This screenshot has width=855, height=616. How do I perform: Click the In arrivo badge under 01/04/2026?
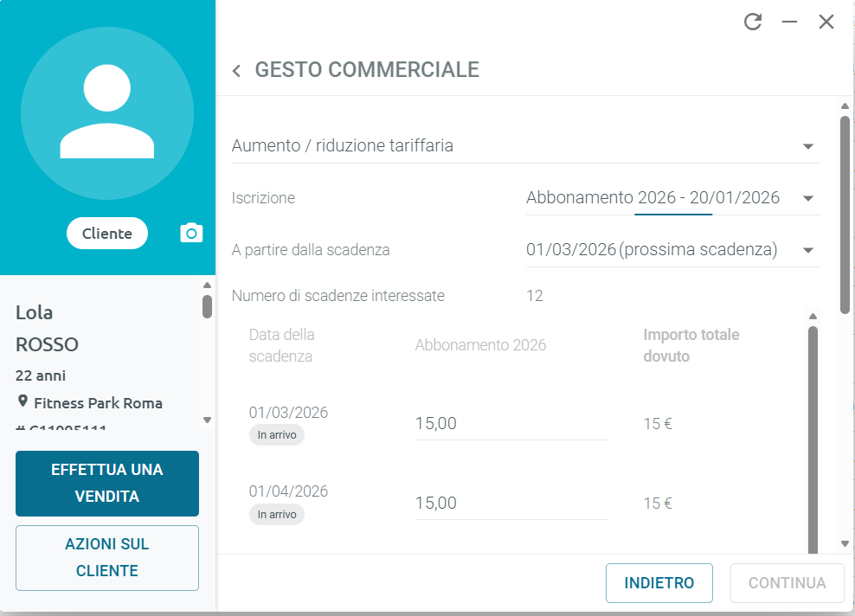[x=277, y=515]
